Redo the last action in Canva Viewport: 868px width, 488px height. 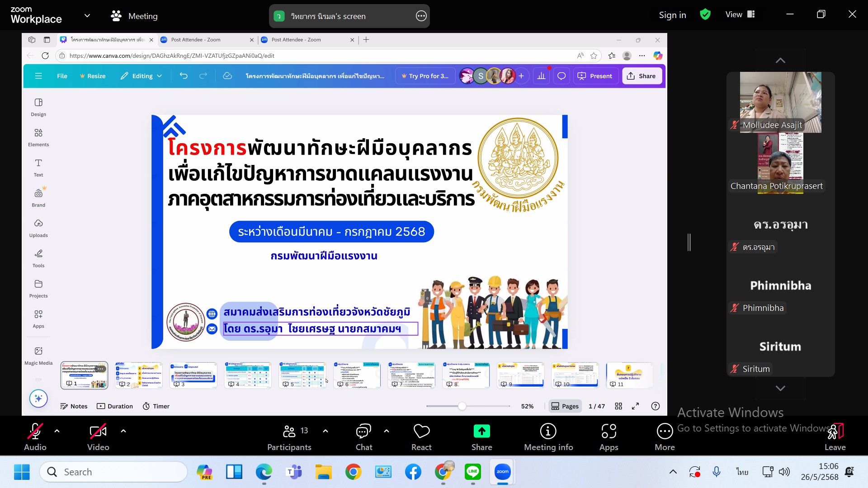203,76
